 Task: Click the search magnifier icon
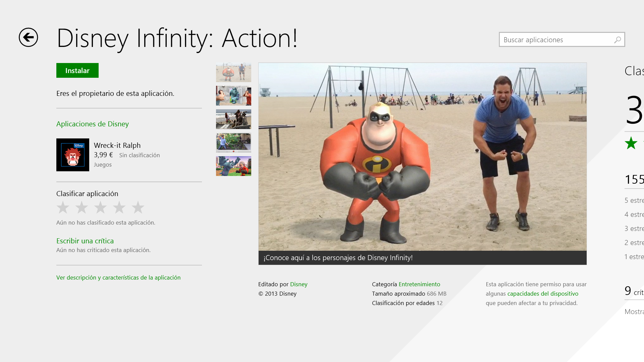click(x=617, y=40)
